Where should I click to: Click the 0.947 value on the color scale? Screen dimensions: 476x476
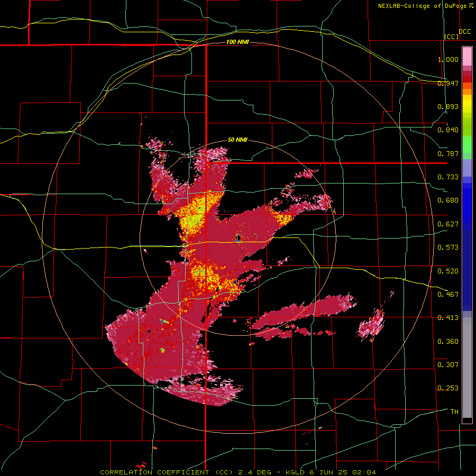pos(448,83)
